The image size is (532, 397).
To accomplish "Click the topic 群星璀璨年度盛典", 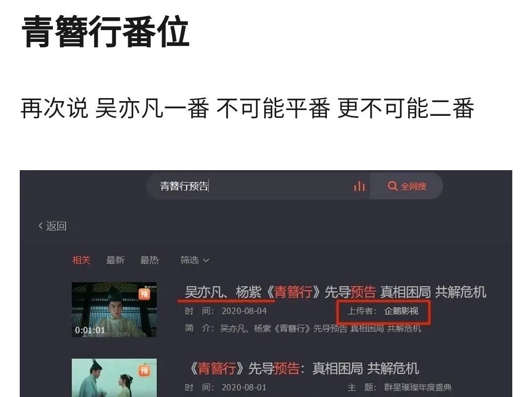I will (418, 388).
